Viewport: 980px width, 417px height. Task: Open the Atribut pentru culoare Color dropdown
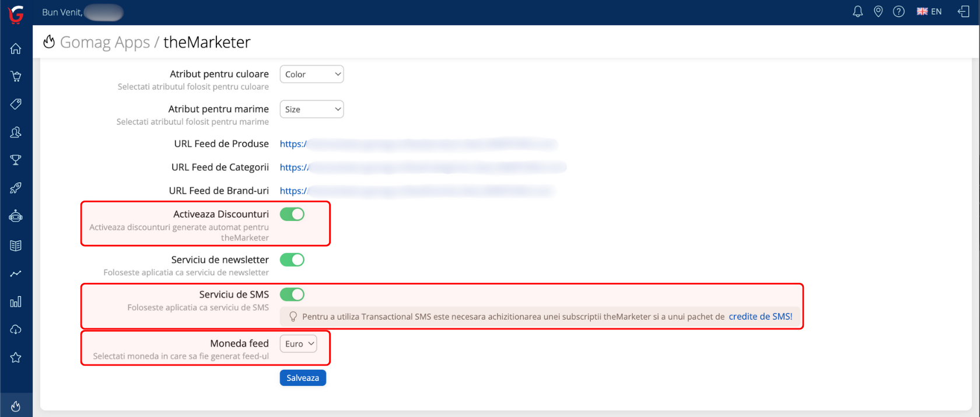pyautogui.click(x=311, y=74)
